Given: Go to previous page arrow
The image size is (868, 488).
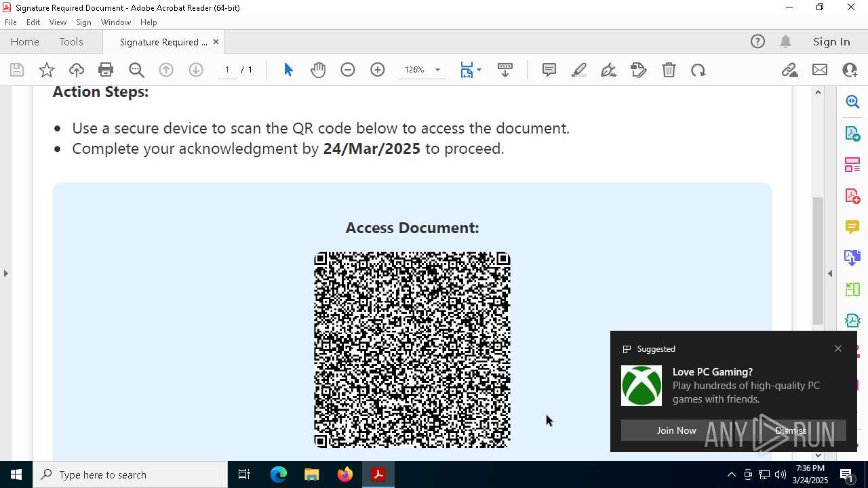Looking at the screenshot, I should [166, 70].
